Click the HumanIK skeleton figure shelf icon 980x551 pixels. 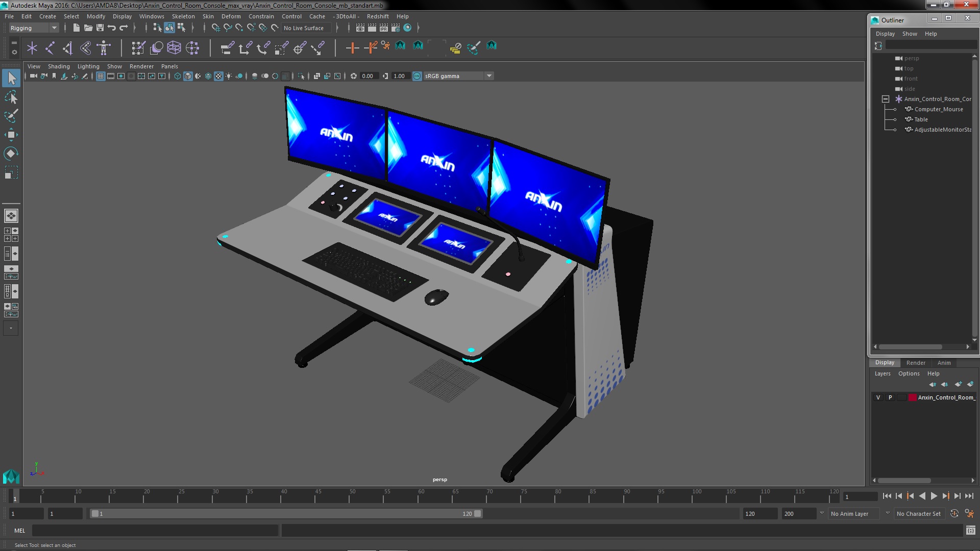click(104, 48)
